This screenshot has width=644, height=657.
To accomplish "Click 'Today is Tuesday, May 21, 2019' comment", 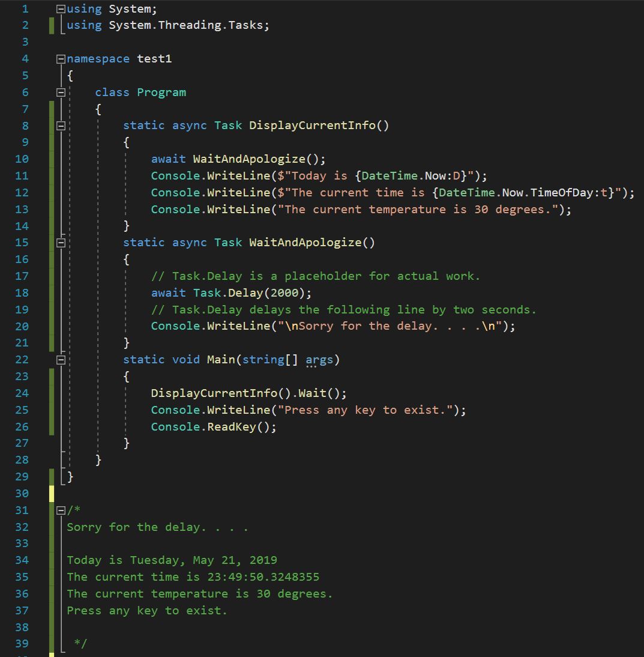I will 172,560.
